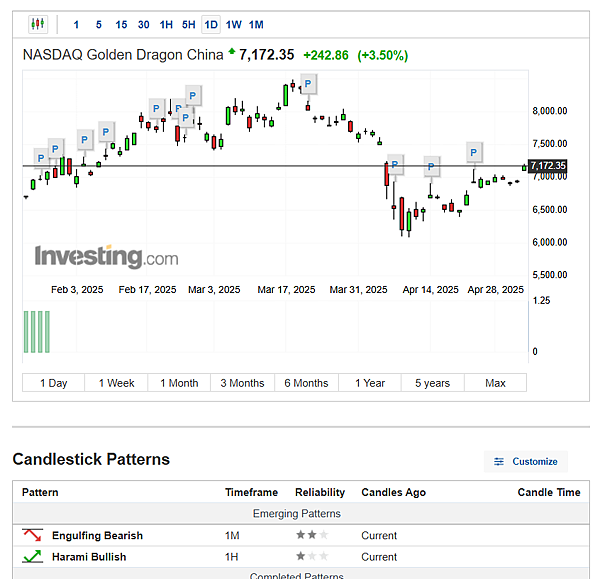
Task: Set chart range to 5 years
Action: (432, 383)
